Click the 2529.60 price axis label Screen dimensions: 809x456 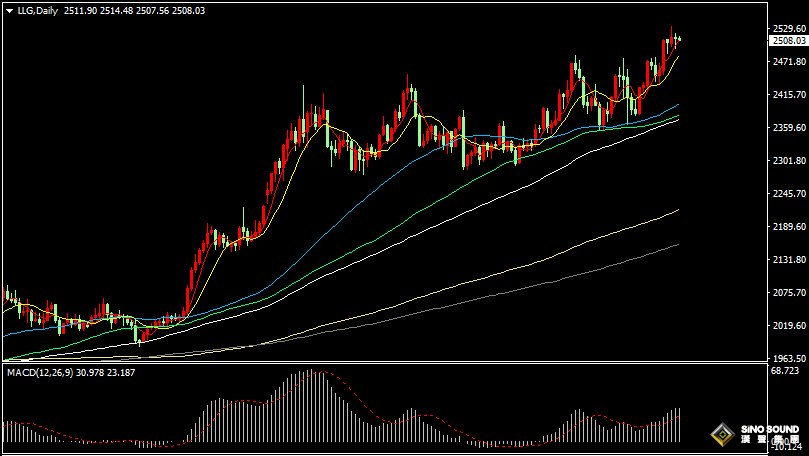click(x=788, y=29)
